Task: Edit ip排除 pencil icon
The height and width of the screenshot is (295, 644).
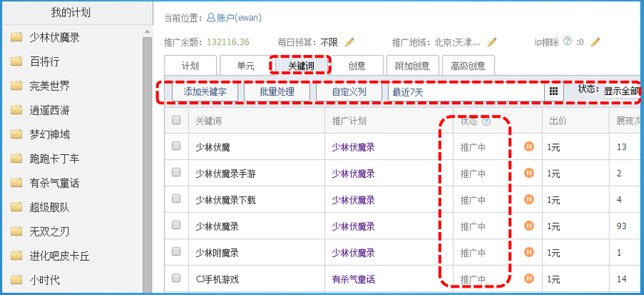Action: point(596,42)
